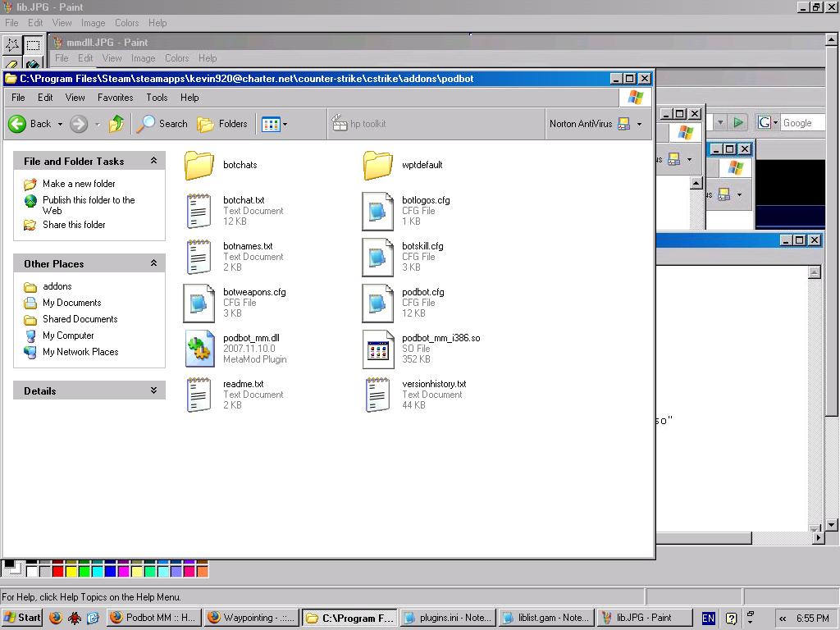The image size is (840, 630).
Task: Click the Norton AntiVirus toolbar icon
Action: [x=623, y=124]
